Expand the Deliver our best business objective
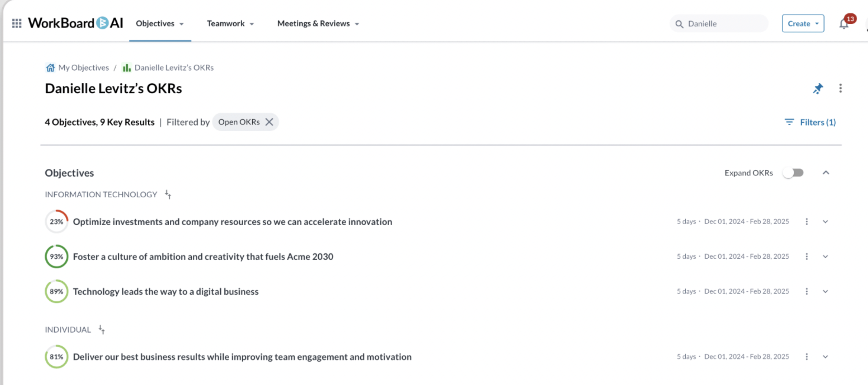The image size is (868, 385). pos(825,357)
